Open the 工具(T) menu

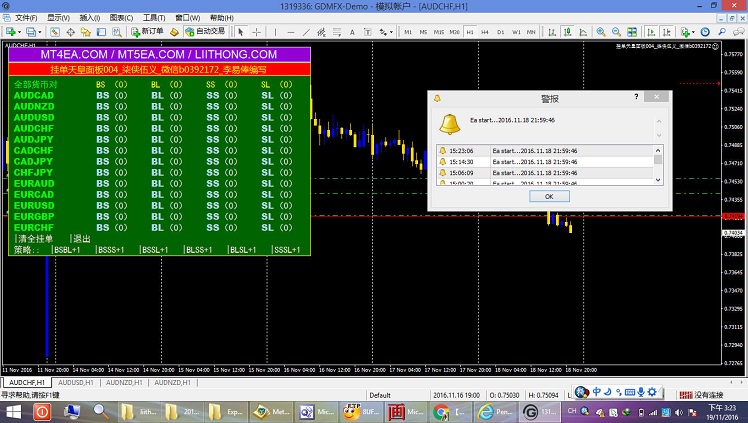click(x=154, y=18)
